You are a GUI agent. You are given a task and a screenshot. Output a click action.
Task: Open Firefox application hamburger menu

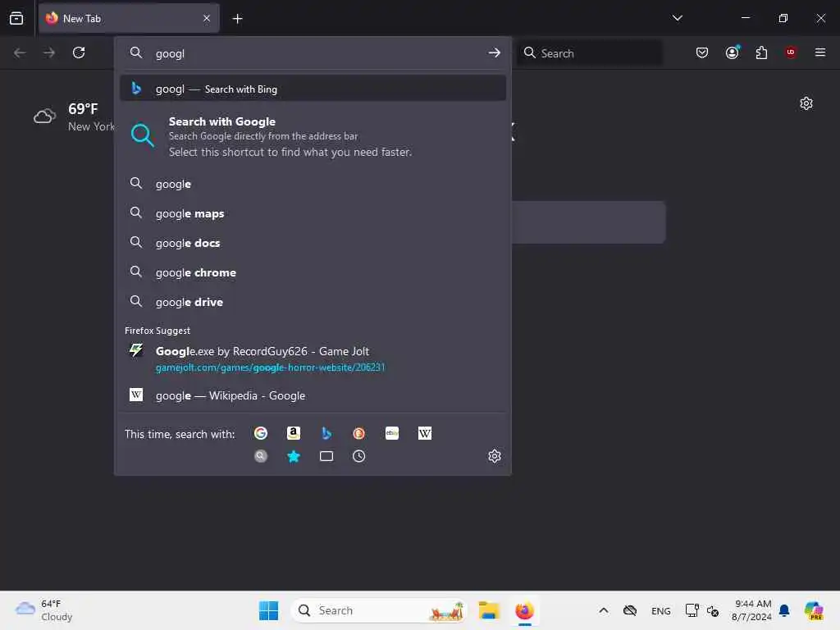click(x=820, y=52)
